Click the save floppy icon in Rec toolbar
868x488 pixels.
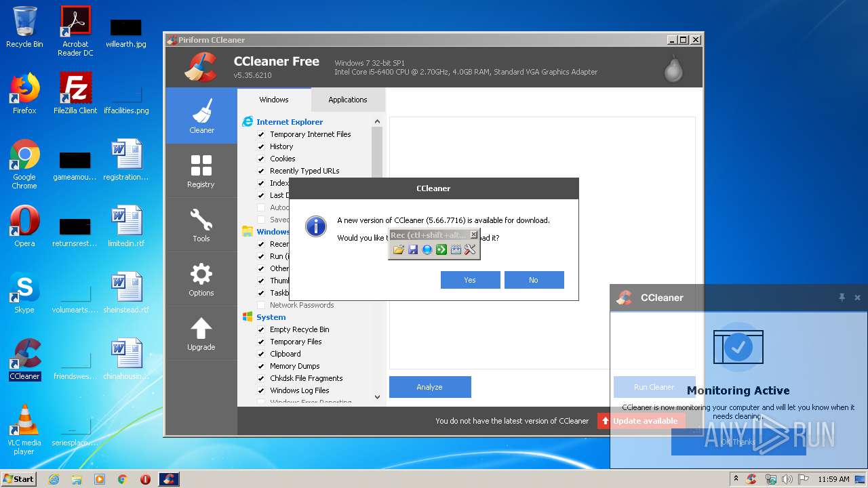coord(413,249)
